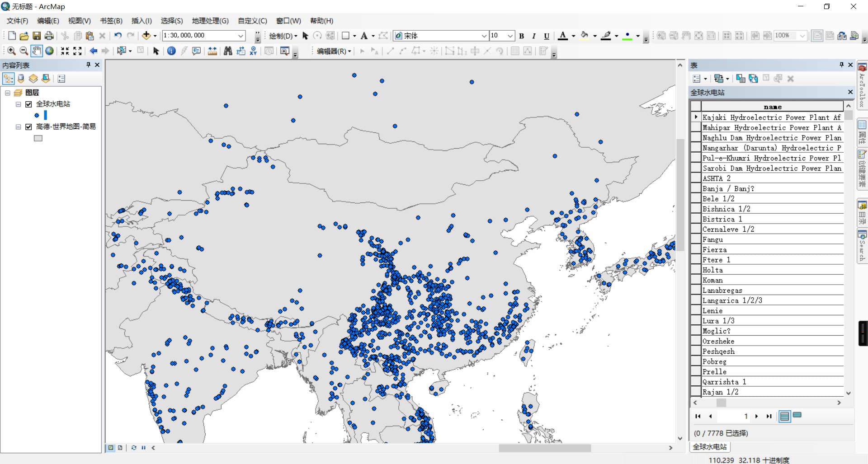Viewport: 868px width, 464px height.
Task: Activate the Pan hand tool
Action: coord(37,51)
